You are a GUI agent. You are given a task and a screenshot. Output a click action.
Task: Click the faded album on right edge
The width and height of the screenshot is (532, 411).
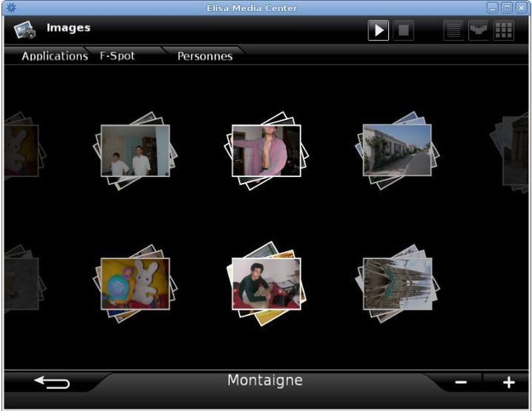click(x=513, y=151)
